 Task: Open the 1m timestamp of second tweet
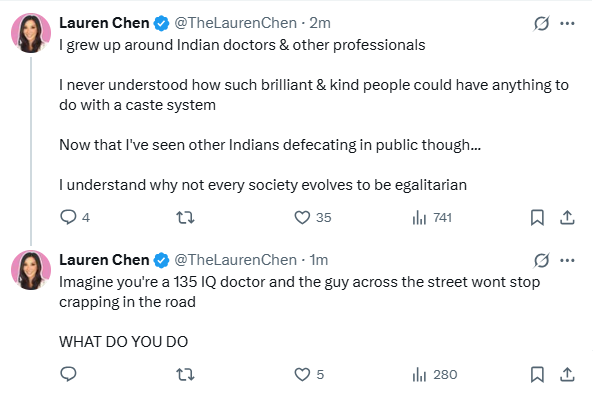[x=319, y=260]
